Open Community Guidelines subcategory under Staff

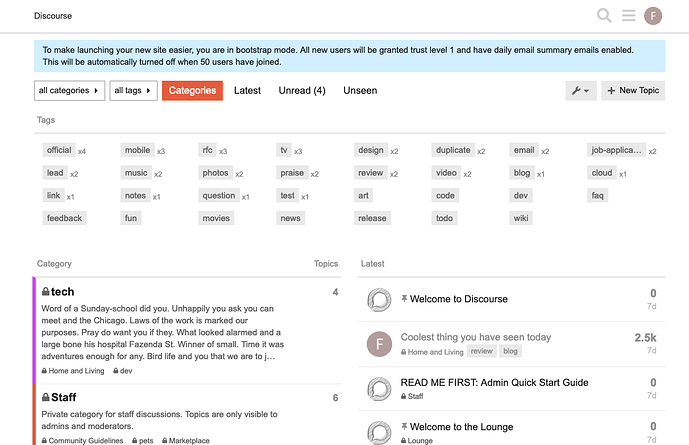pos(82,440)
